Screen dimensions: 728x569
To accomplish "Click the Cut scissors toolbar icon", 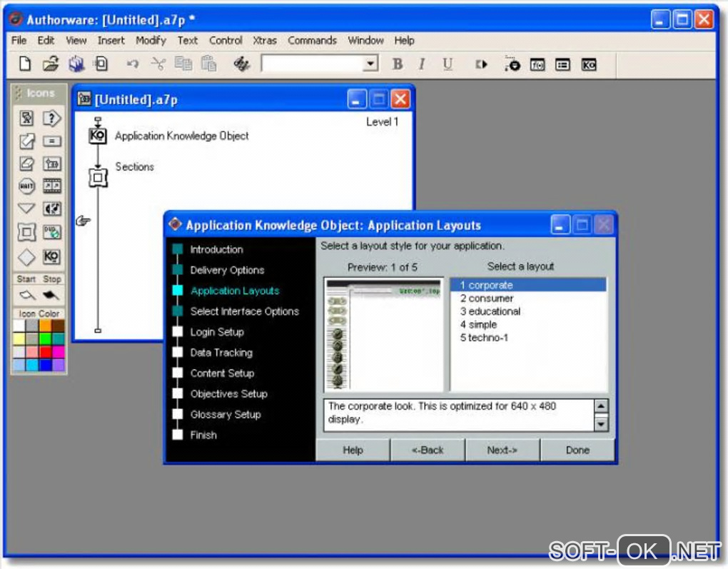I will pos(158,64).
